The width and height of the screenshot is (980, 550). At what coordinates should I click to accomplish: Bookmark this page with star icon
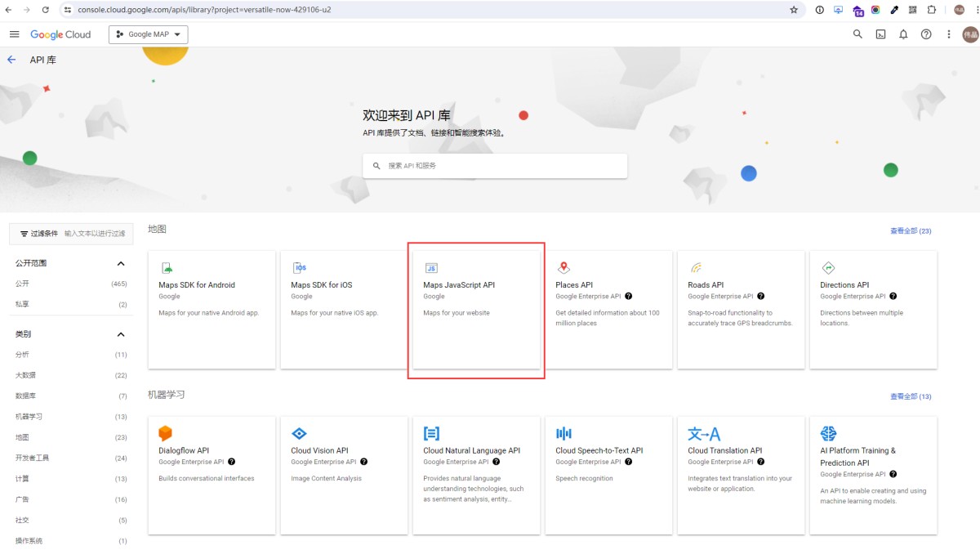point(794,10)
